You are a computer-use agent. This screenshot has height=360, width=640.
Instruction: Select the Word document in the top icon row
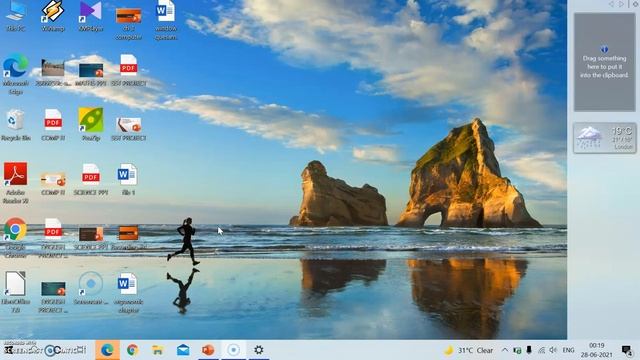(x=166, y=20)
